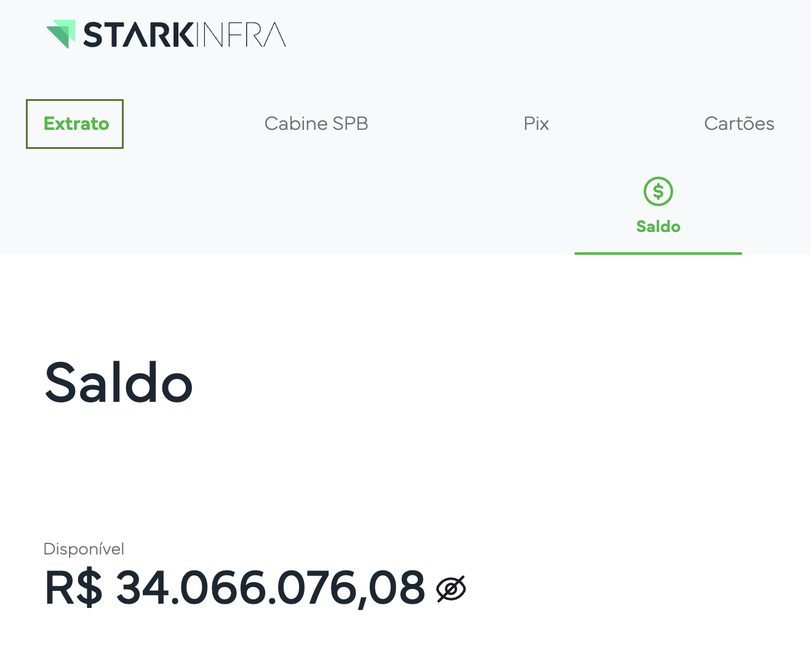Image resolution: width=811 pixels, height=672 pixels.
Task: Click the word SPB in Cabine SPB
Action: [x=350, y=124]
